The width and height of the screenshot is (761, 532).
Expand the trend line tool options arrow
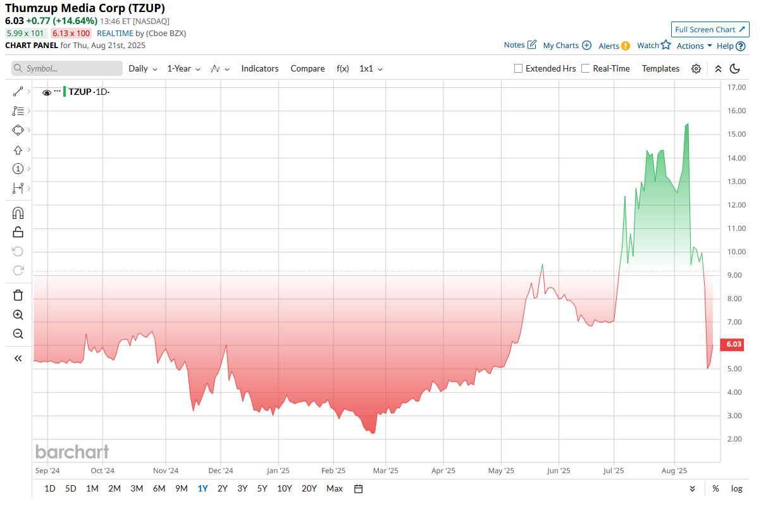pyautogui.click(x=29, y=92)
